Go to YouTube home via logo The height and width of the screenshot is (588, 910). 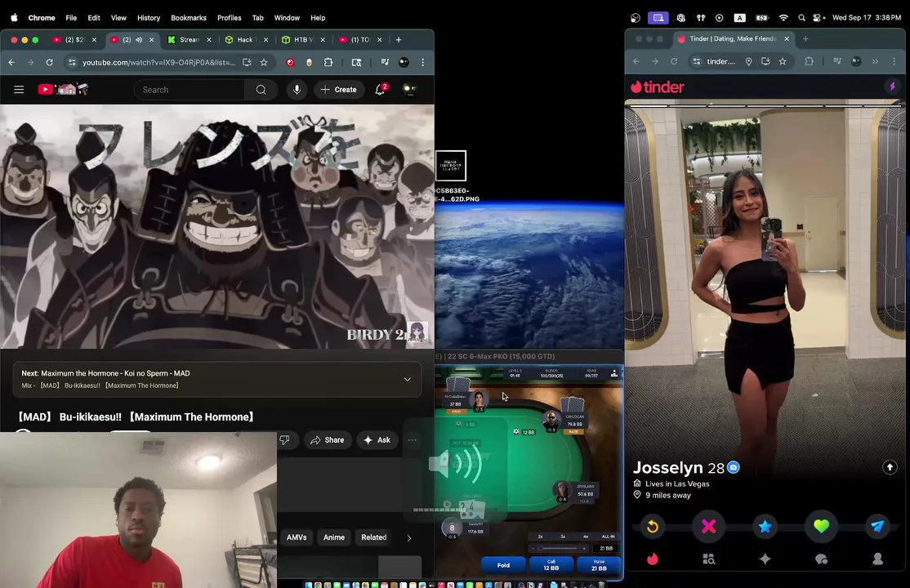[63, 89]
